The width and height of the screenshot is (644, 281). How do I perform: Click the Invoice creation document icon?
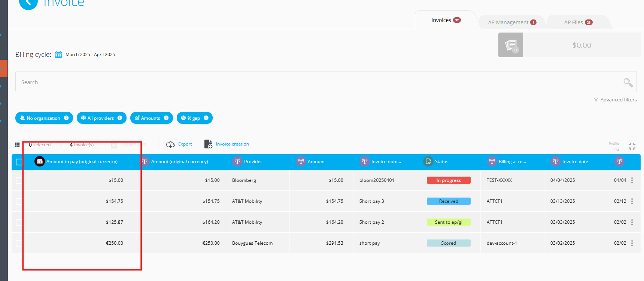[208, 144]
